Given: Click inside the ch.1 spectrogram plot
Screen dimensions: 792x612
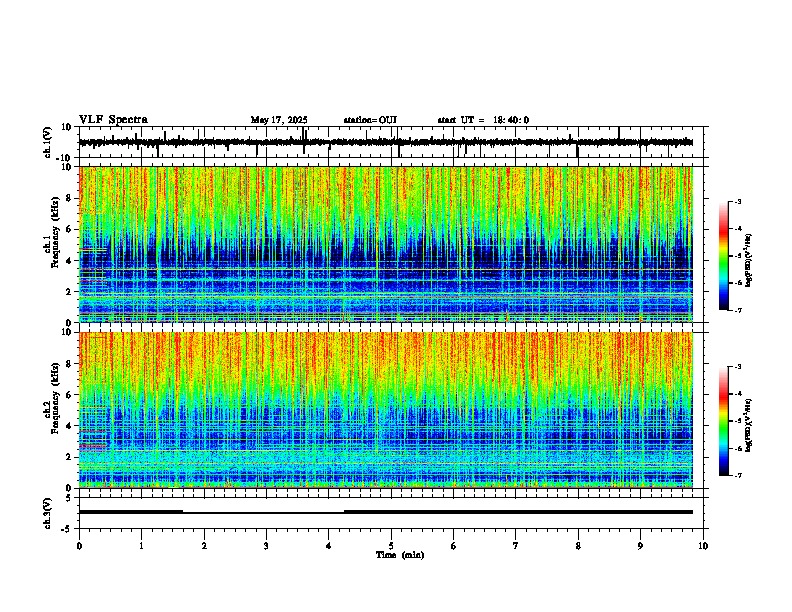Looking at the screenshot, I should pyautogui.click(x=386, y=244).
